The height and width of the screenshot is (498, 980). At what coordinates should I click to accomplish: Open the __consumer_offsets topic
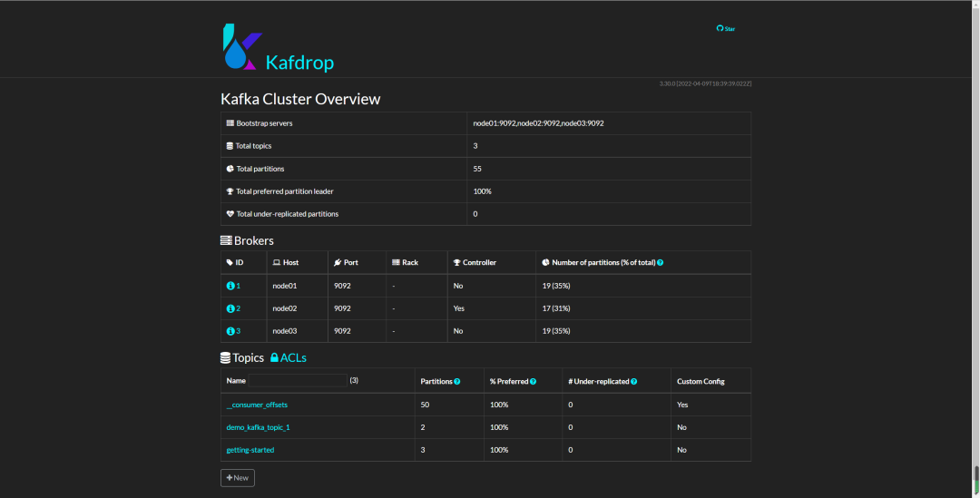click(x=257, y=405)
